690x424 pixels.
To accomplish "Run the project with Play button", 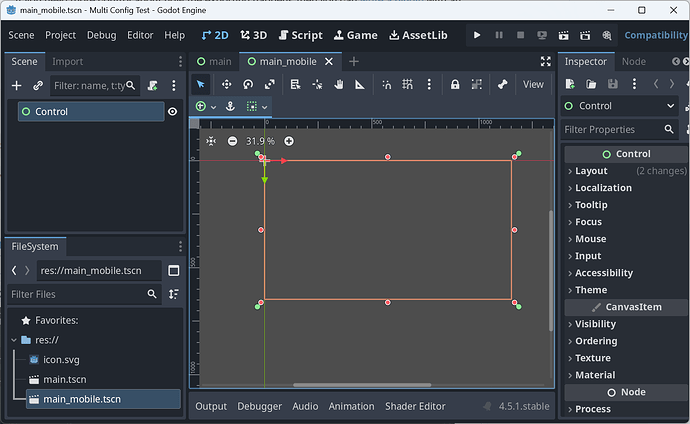I will click(x=477, y=35).
